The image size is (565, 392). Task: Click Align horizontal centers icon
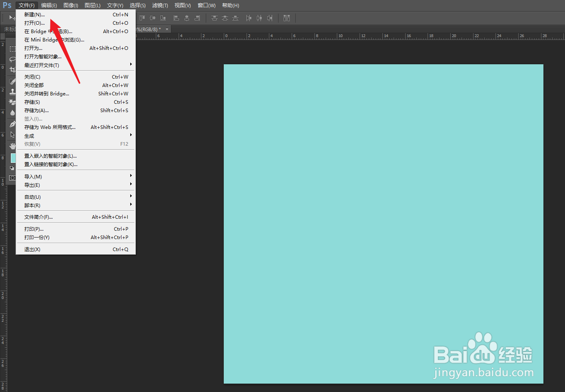point(187,18)
